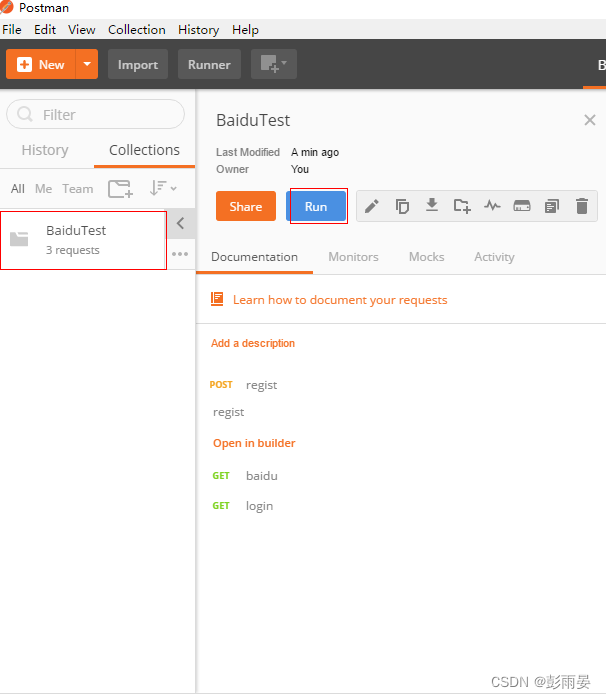The height and width of the screenshot is (699, 606).
Task: Click the BaiduTest folder icon in sidebar
Action: (19, 239)
